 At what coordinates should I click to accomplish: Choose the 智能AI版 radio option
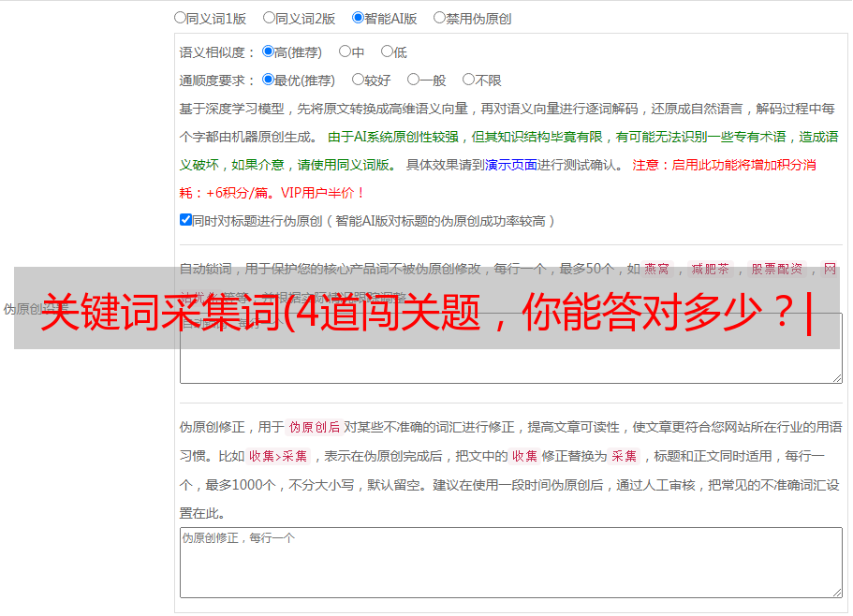click(x=358, y=18)
